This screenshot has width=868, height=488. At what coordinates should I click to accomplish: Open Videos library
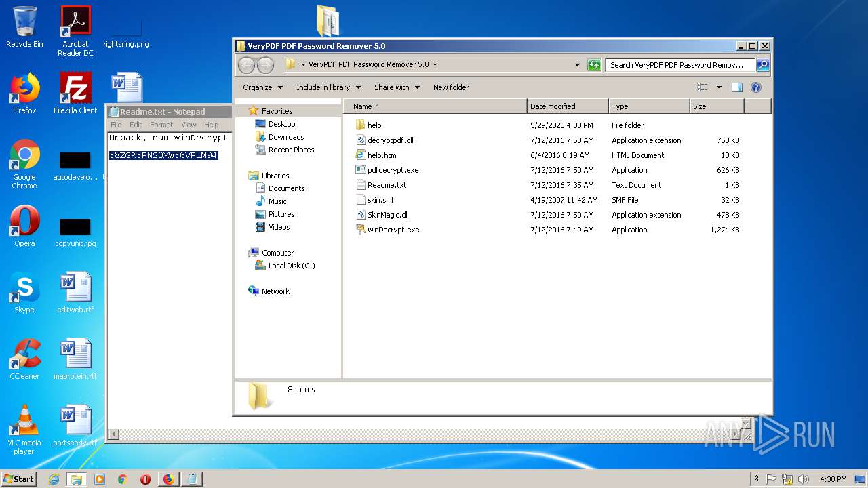[x=273, y=227]
